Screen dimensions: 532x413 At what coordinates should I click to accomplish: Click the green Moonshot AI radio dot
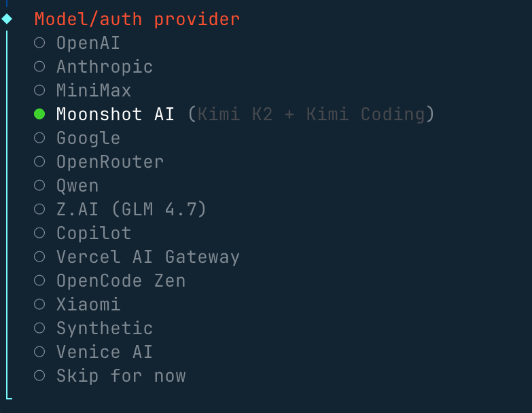point(39,114)
